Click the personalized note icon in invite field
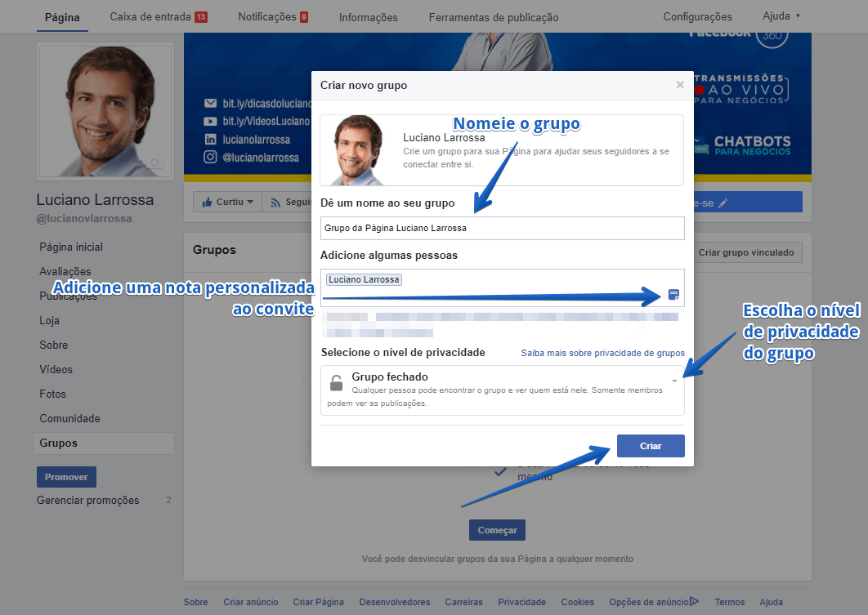The width and height of the screenshot is (868, 615). click(673, 295)
